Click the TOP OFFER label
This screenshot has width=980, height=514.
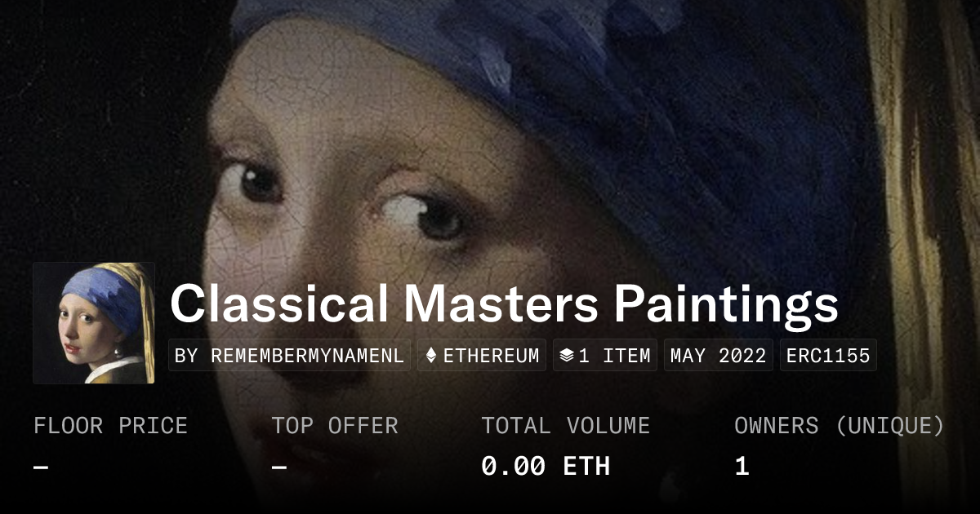[x=335, y=426]
